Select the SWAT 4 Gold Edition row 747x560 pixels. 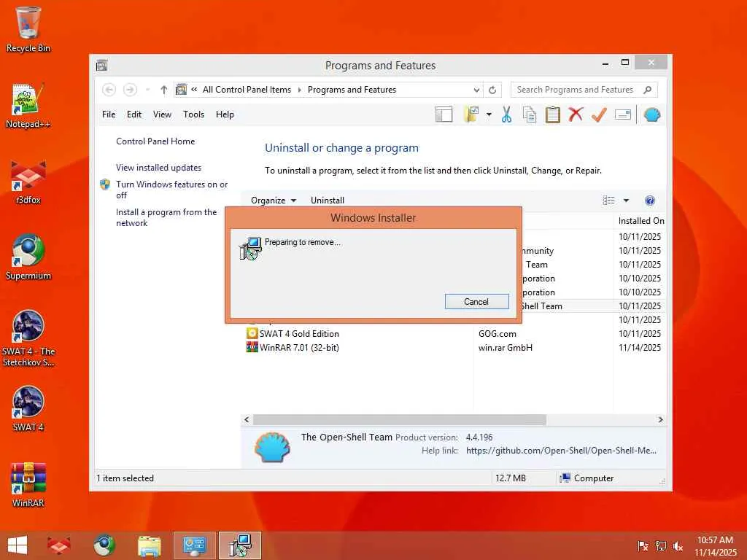click(454, 334)
